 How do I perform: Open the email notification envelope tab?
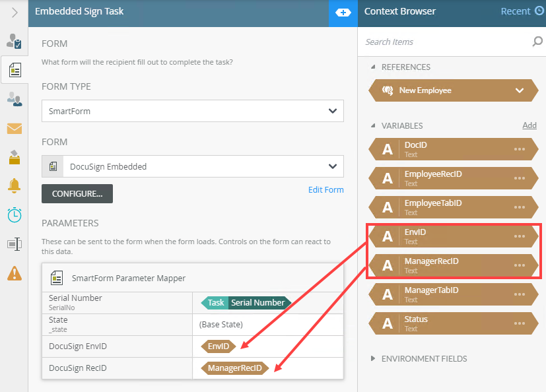point(14,128)
